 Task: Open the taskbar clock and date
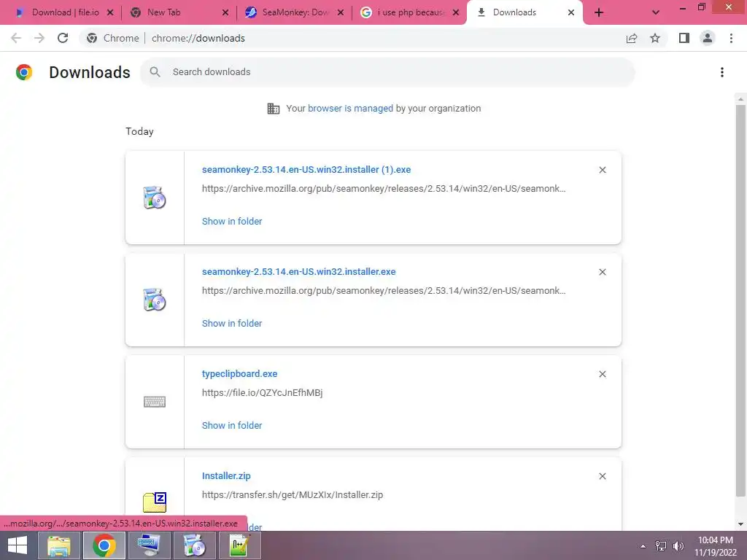coord(715,546)
